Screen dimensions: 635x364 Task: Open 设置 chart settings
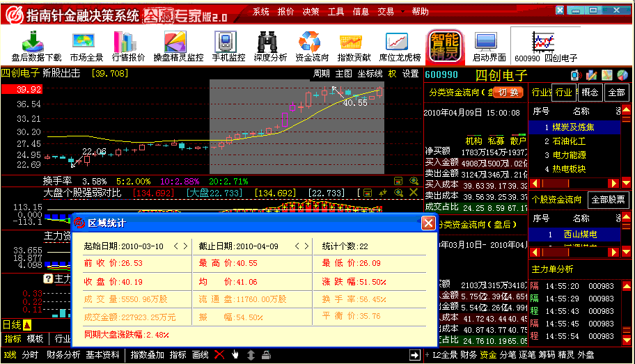(410, 74)
